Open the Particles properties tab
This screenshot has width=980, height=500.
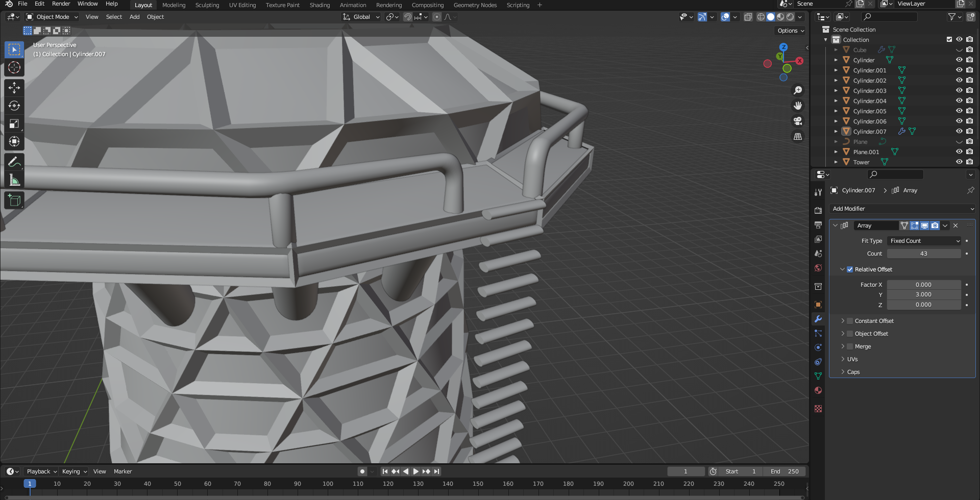coord(818,333)
